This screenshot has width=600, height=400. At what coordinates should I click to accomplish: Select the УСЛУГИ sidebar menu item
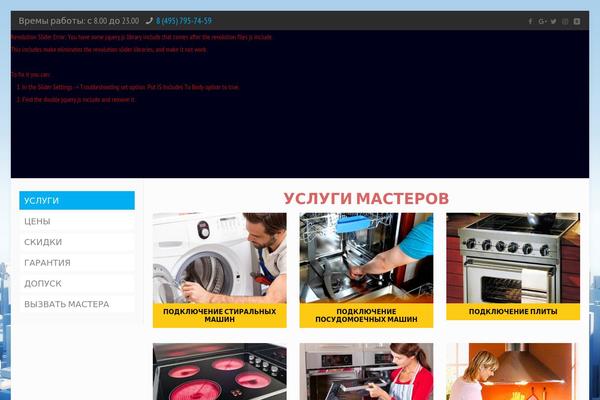point(77,201)
